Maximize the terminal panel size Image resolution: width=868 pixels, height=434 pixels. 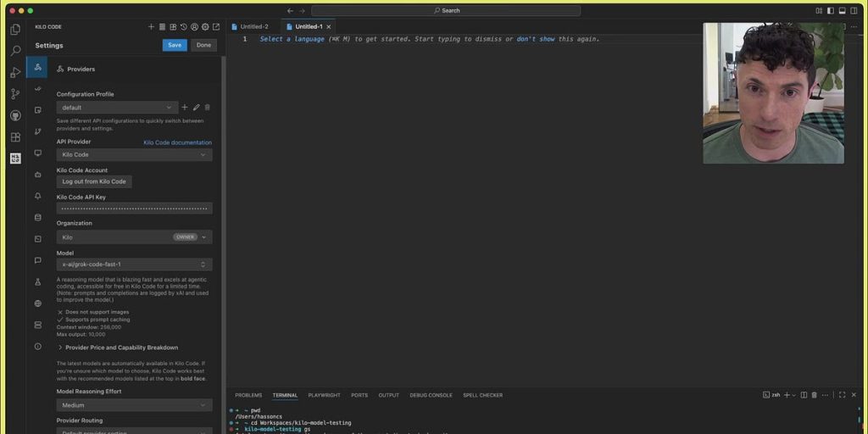pos(842,395)
